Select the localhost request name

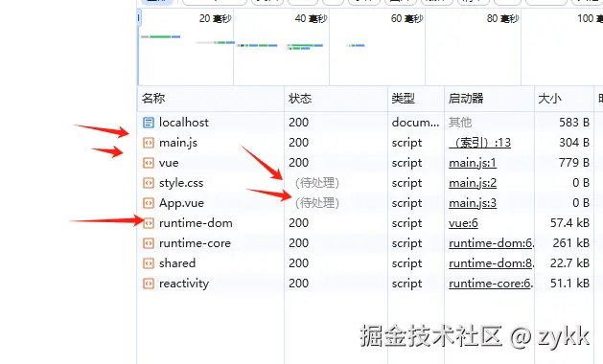[x=184, y=123]
